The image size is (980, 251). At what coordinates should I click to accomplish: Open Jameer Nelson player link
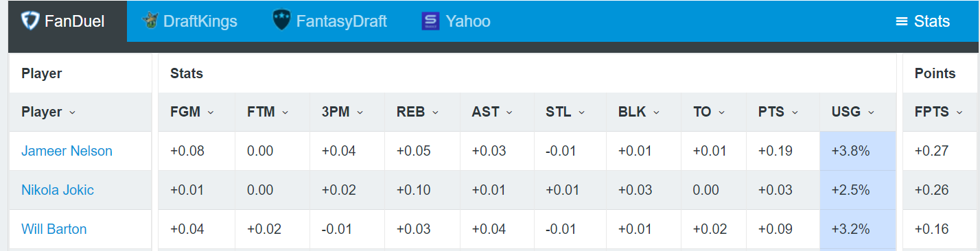[x=67, y=151]
